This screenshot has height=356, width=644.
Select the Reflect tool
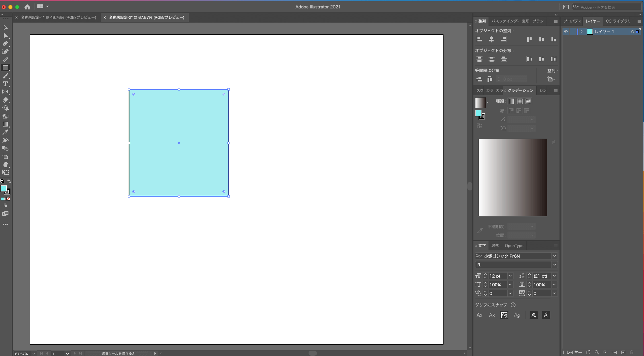(5, 92)
